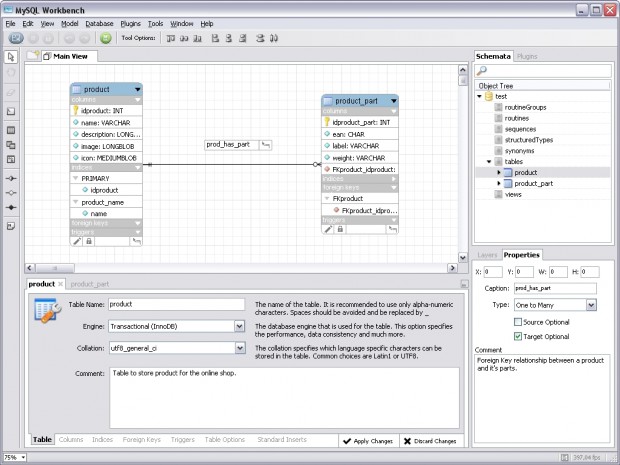The height and width of the screenshot is (465, 620).
Task: Click the lock icon on product_part table
Action: pos(340,229)
